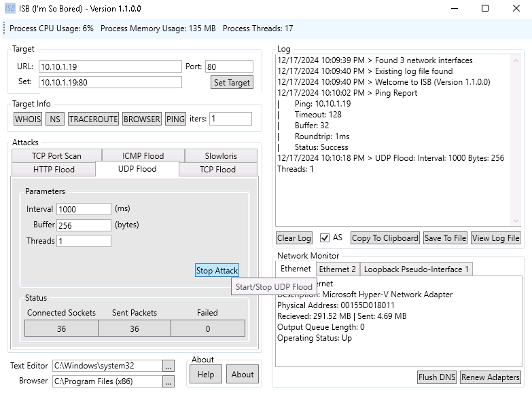Show Loopback Pseudo-Interface 1 tab
Image resolution: width=532 pixels, height=397 pixels.
tap(416, 269)
